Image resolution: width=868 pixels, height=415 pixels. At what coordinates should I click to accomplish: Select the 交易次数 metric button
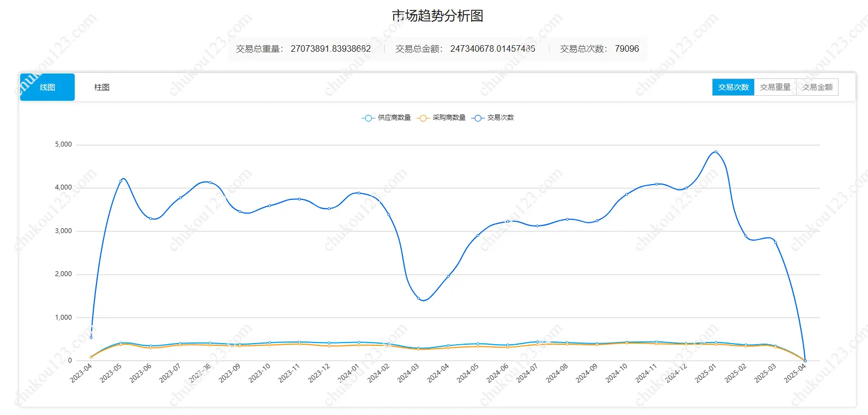(x=733, y=87)
